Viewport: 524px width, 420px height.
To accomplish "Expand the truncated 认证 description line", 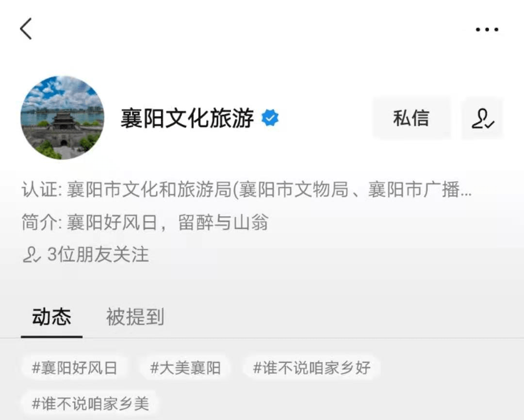I will click(x=246, y=190).
